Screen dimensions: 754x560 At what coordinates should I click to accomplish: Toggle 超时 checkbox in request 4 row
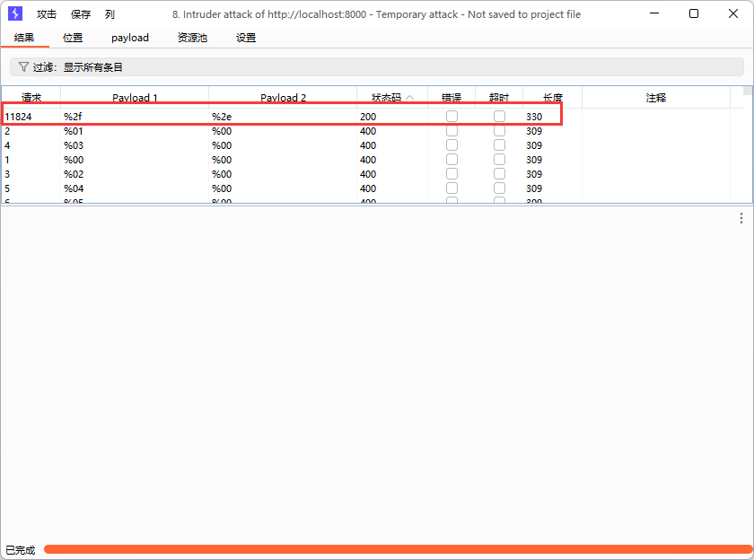pyautogui.click(x=499, y=145)
